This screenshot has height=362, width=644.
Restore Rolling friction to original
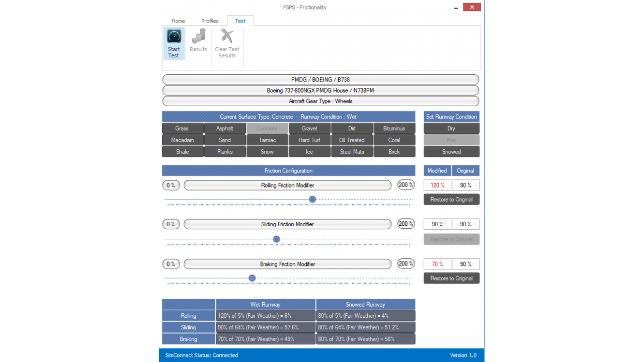click(x=451, y=199)
